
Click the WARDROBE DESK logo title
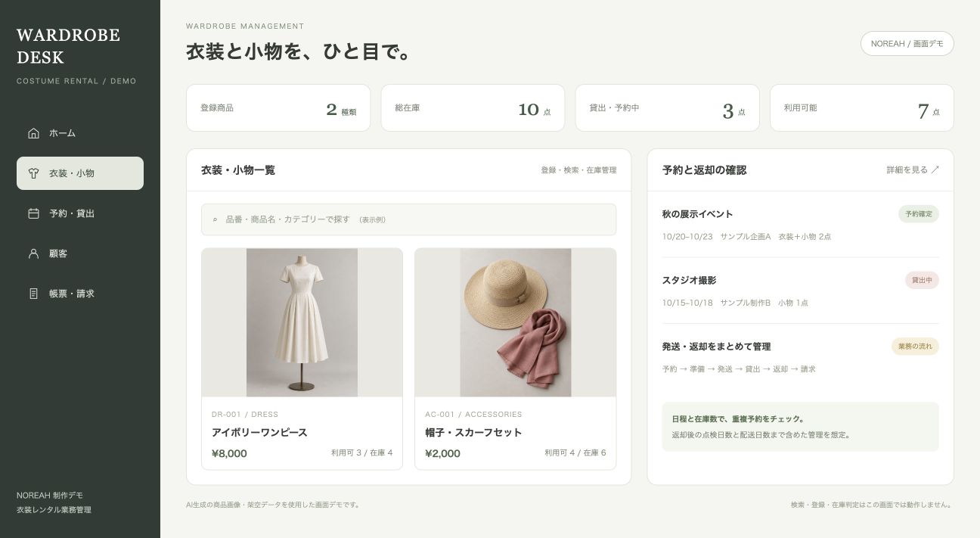(x=68, y=46)
